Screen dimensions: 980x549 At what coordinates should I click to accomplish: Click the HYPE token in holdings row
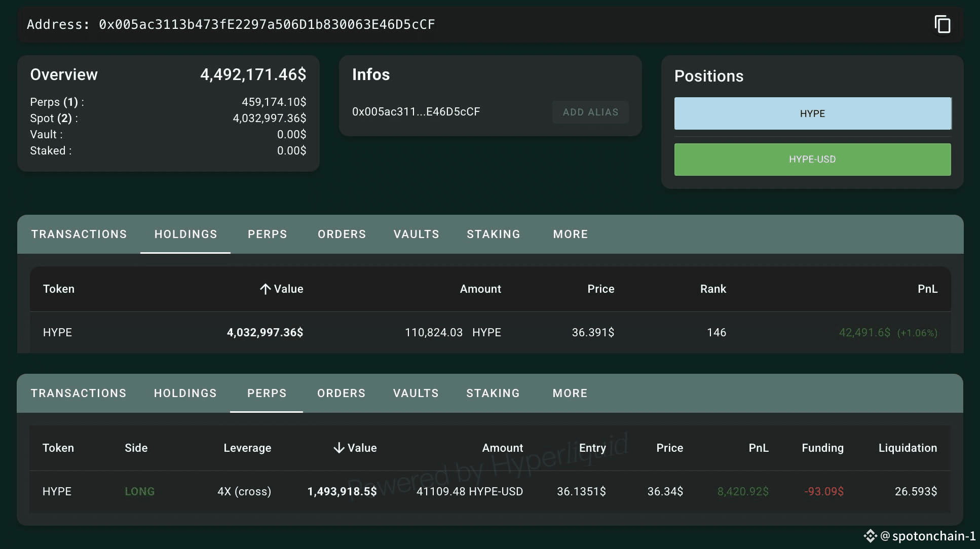tap(57, 333)
